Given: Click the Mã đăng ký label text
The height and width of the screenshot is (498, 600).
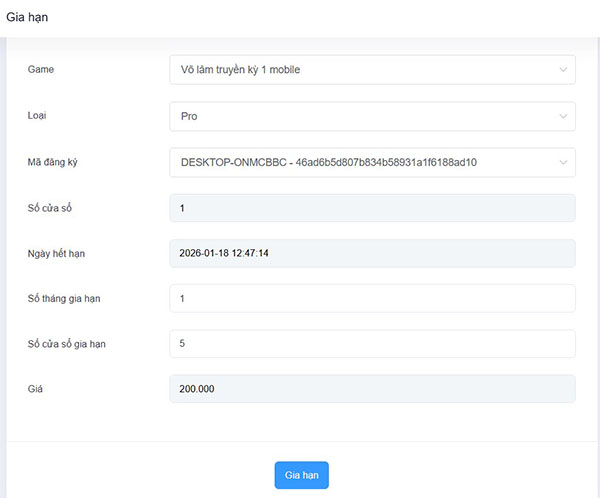Looking at the screenshot, I should click(x=53, y=162).
